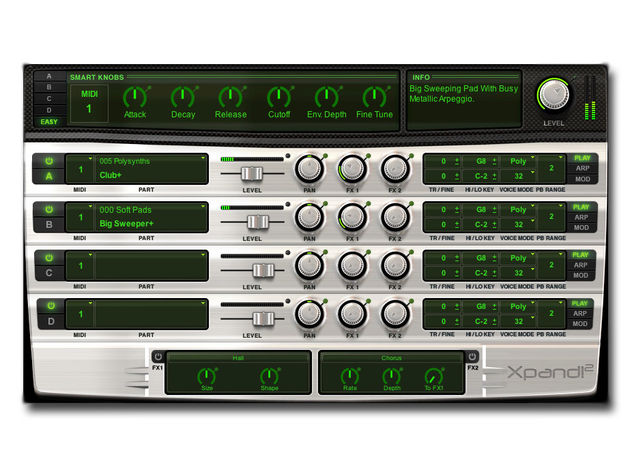Click the Attack smart knob
630x472 pixels.
[135, 97]
